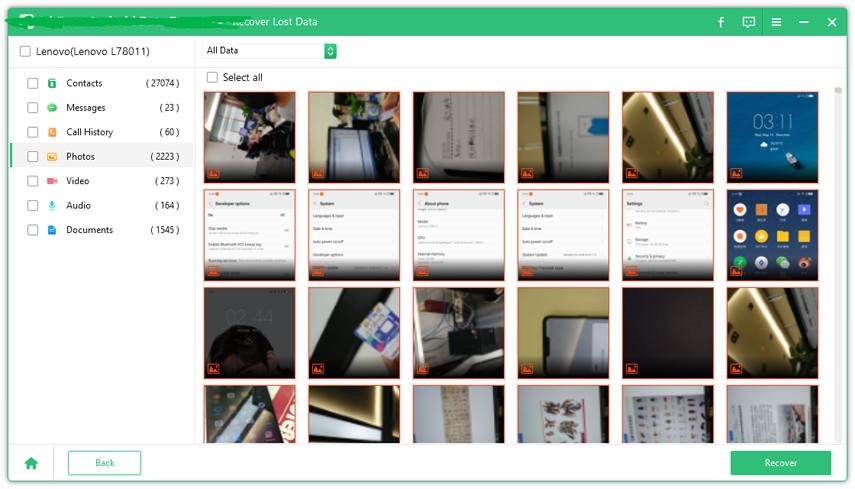
Task: Select the cables and power strip thumbnail
Action: click(x=459, y=333)
